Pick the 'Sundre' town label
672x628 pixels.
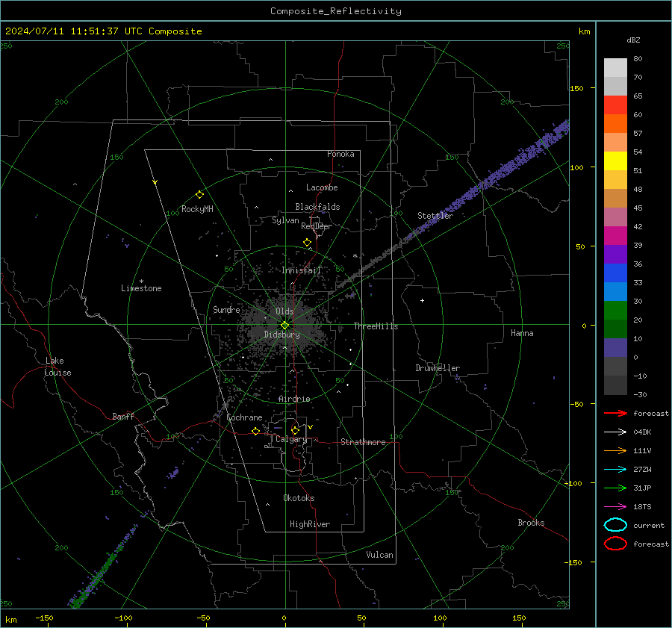226,310
